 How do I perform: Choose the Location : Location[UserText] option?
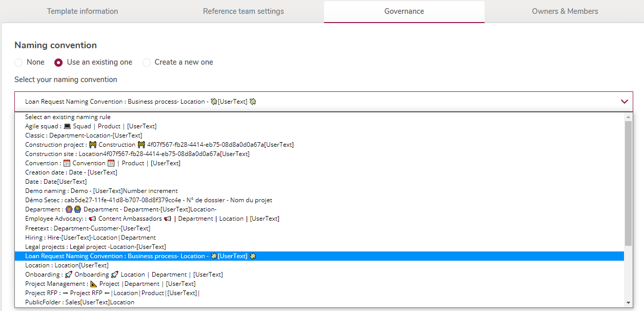pyautogui.click(x=319, y=265)
